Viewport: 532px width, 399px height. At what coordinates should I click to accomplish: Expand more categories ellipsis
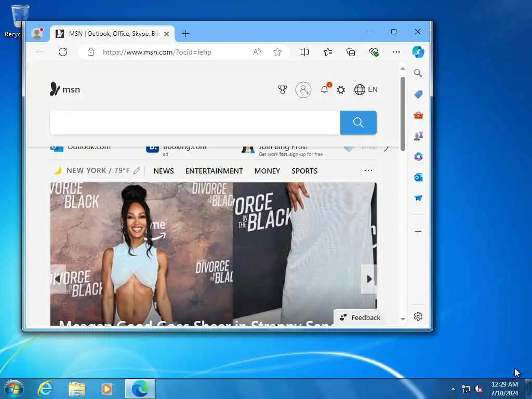(x=368, y=170)
